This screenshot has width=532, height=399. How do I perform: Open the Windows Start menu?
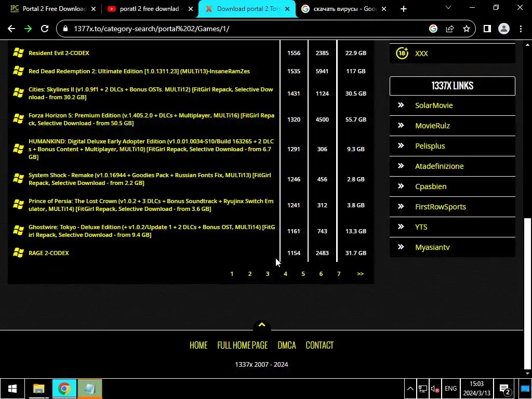(12, 389)
